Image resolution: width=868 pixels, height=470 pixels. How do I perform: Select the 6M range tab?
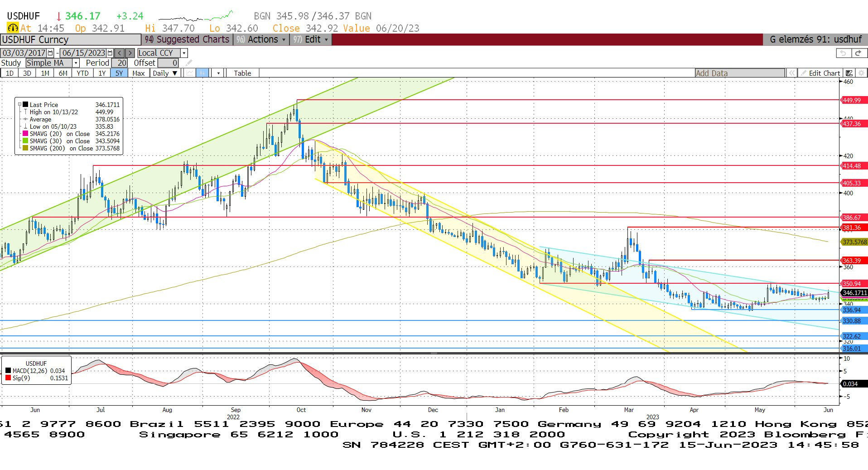point(63,73)
